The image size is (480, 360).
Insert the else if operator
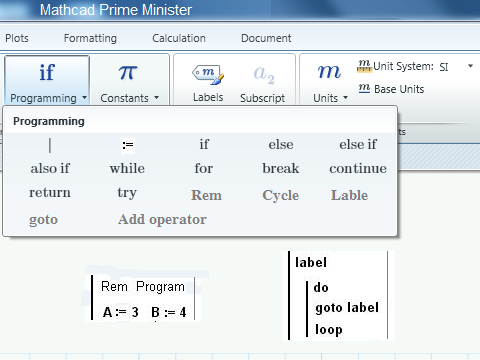(358, 144)
